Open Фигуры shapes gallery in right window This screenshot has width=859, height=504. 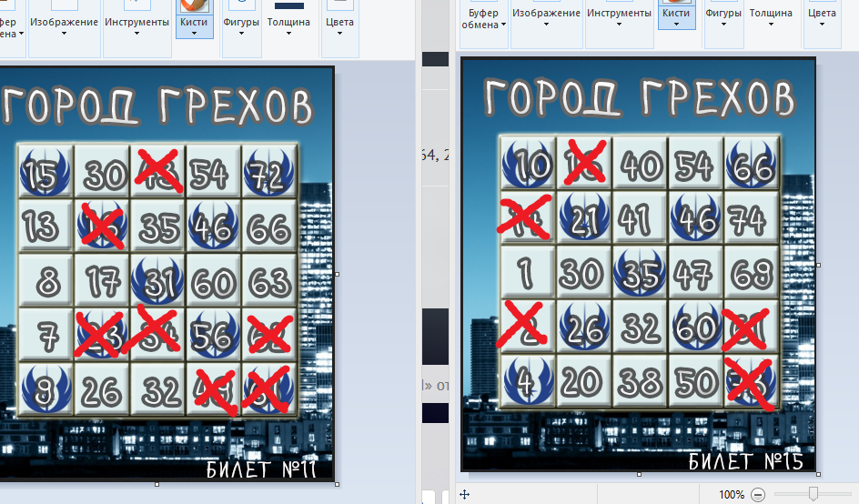click(x=723, y=15)
